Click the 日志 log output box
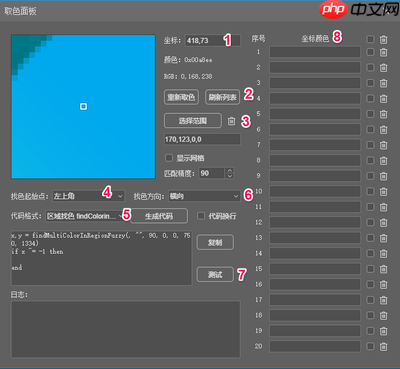The height and width of the screenshot is (369, 400). pos(126,329)
